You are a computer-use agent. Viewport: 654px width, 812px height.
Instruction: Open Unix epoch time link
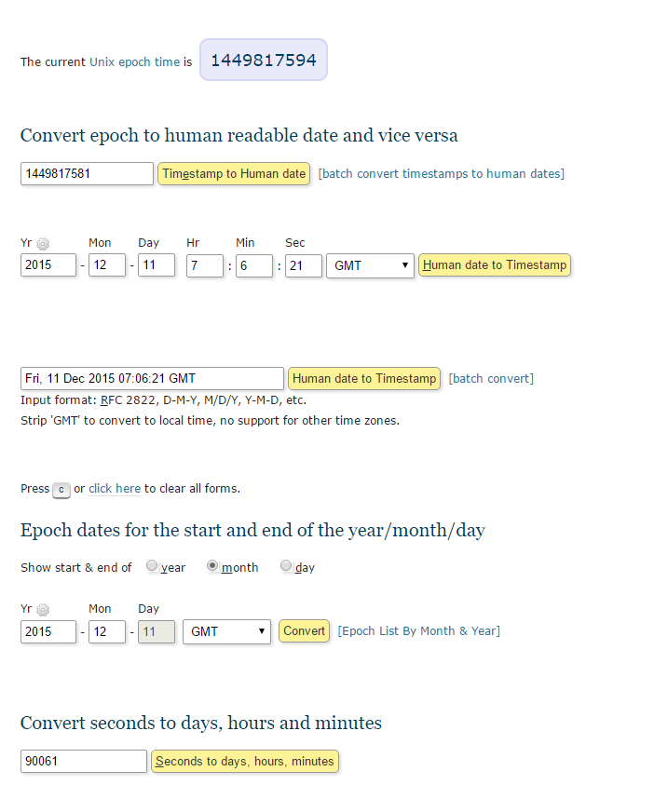click(x=134, y=62)
